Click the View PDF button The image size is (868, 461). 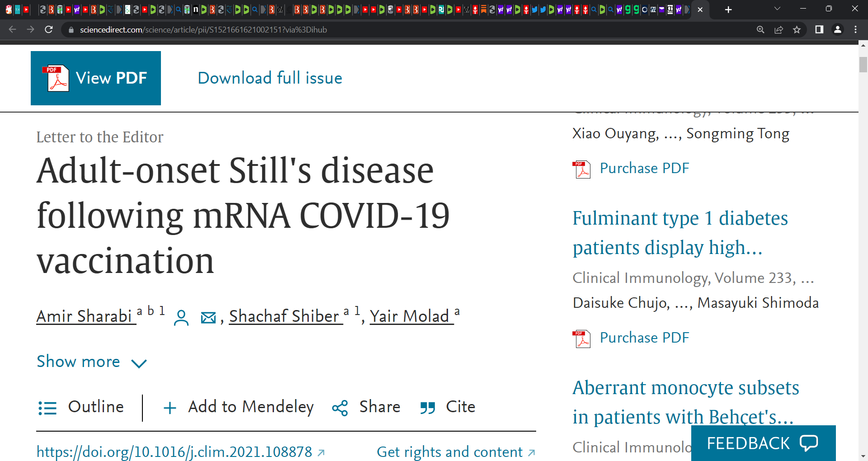point(96,78)
